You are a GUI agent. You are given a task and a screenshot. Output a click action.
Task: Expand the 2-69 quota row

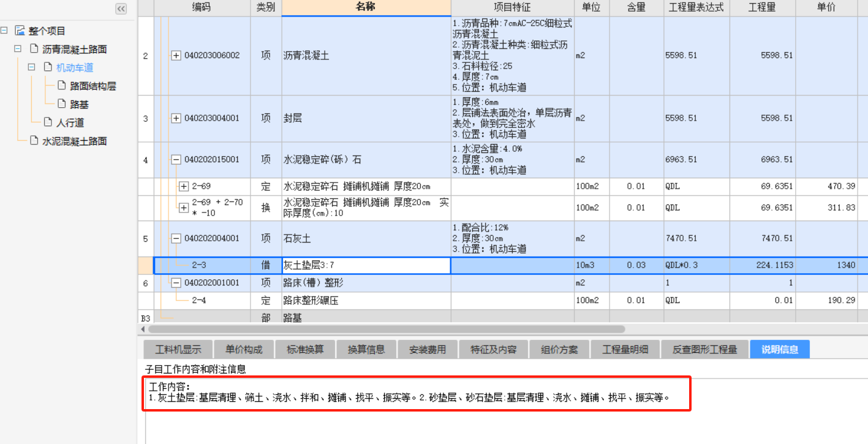[x=184, y=186]
